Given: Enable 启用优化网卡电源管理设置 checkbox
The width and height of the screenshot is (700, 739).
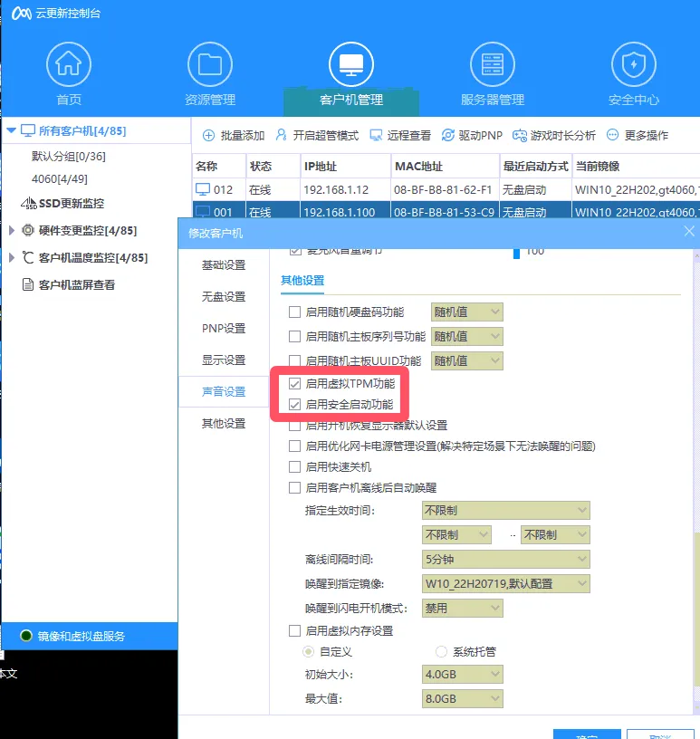Looking at the screenshot, I should point(294,446).
